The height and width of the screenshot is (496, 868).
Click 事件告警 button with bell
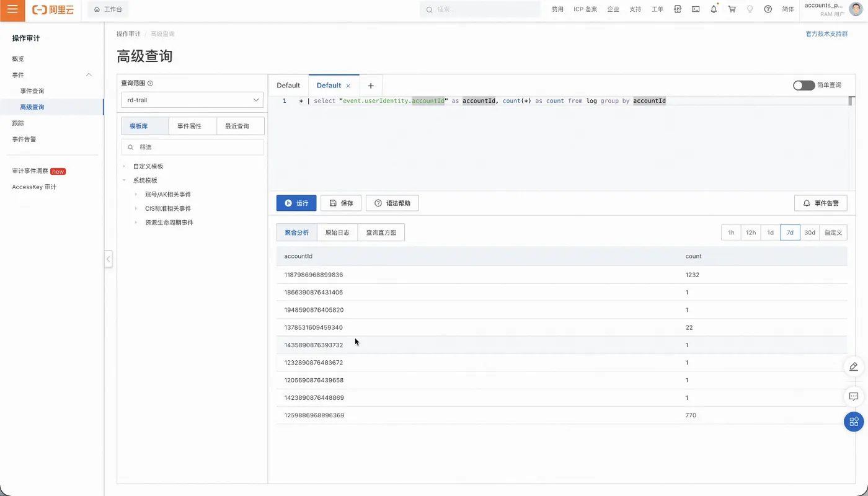[x=821, y=203]
